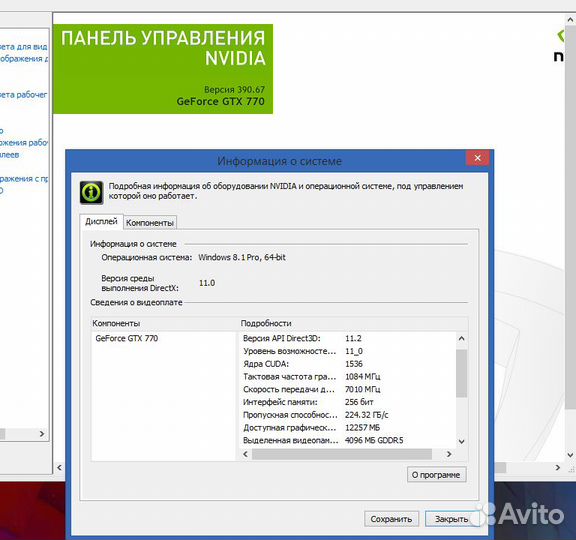This screenshot has width=576, height=540.
Task: Select the Пропускная способность row
Action: (x=348, y=415)
